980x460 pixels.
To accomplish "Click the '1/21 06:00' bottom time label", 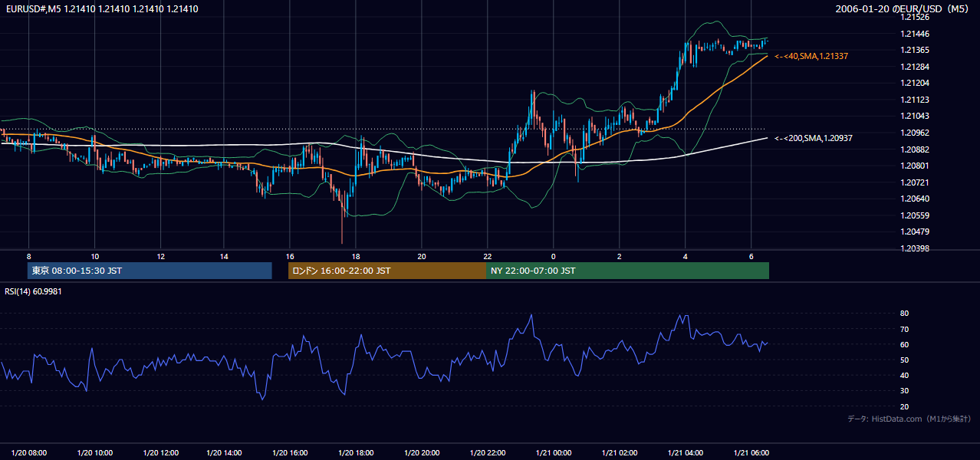I will pos(751,452).
